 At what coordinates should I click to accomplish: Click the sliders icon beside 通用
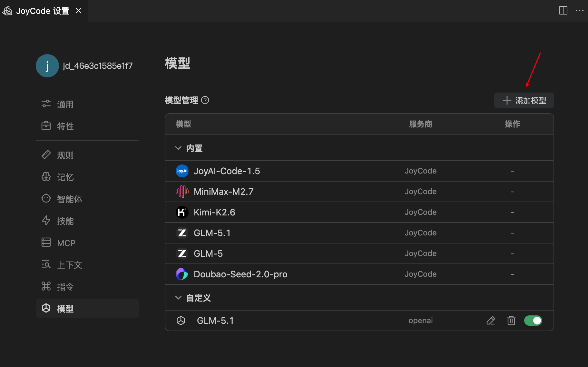pyautogui.click(x=46, y=104)
